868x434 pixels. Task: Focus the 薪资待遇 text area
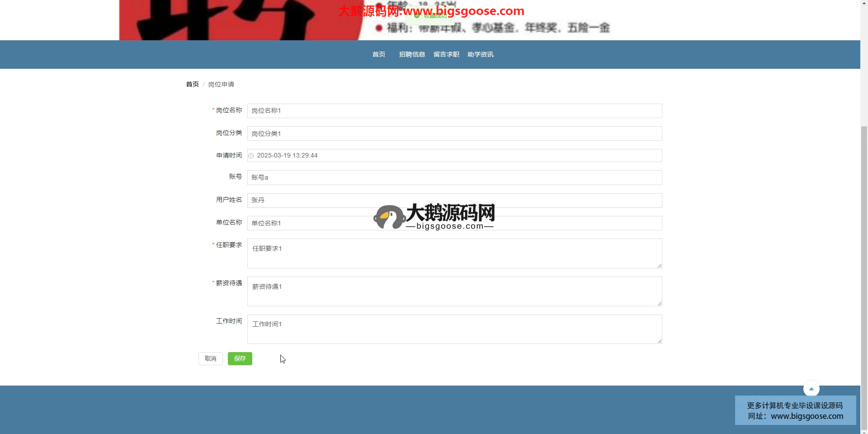tap(454, 291)
